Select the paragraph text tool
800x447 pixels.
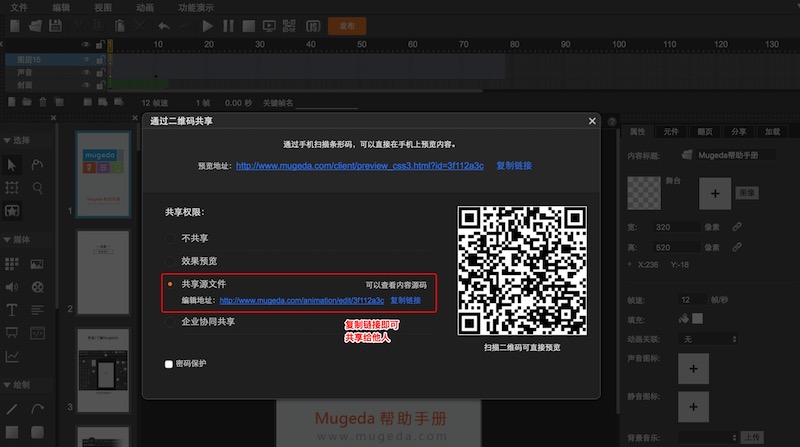click(x=37, y=310)
